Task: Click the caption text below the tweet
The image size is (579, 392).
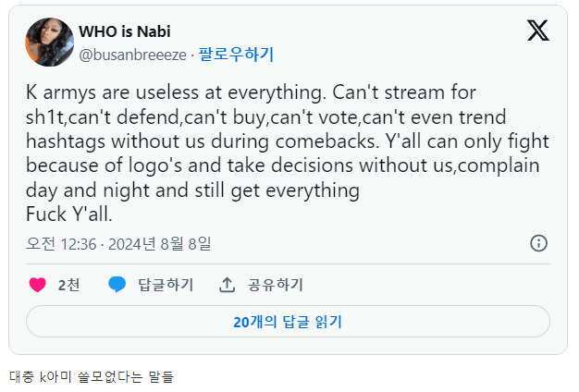Action: point(92,377)
